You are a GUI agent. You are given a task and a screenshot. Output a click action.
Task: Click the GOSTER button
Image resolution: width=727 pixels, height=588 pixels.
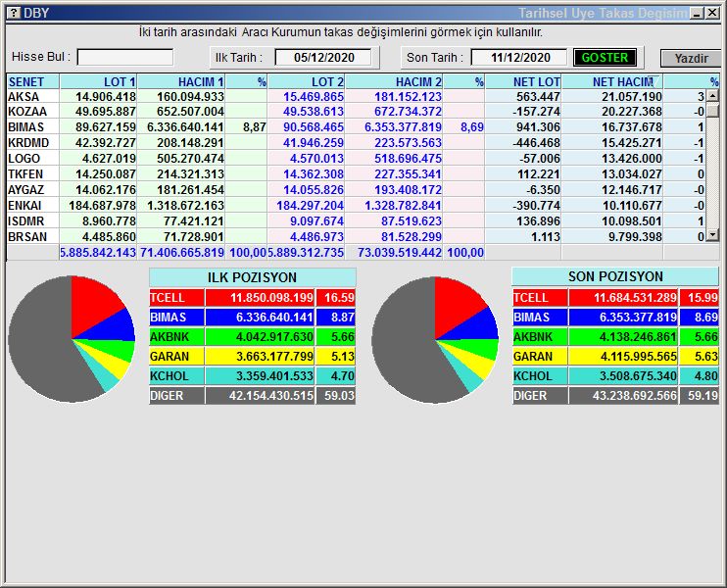(x=605, y=58)
